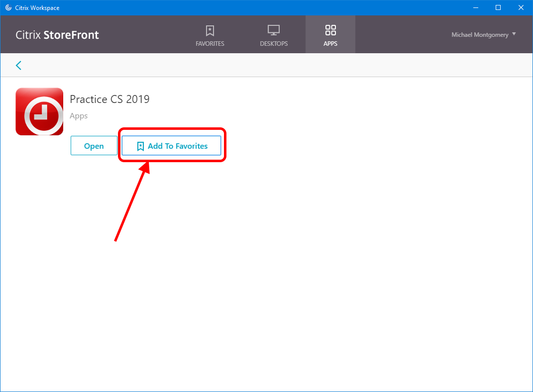Add Practice CS 2019 to Favorites

(x=171, y=146)
